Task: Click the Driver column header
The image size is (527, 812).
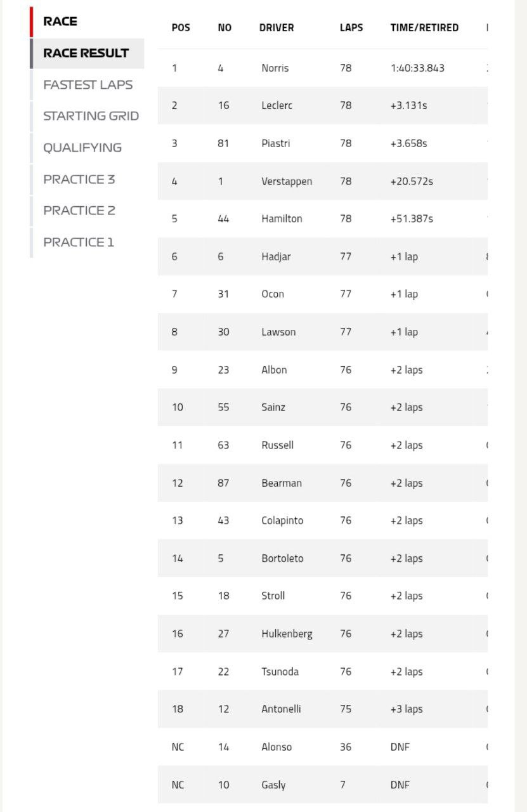Action: click(277, 28)
